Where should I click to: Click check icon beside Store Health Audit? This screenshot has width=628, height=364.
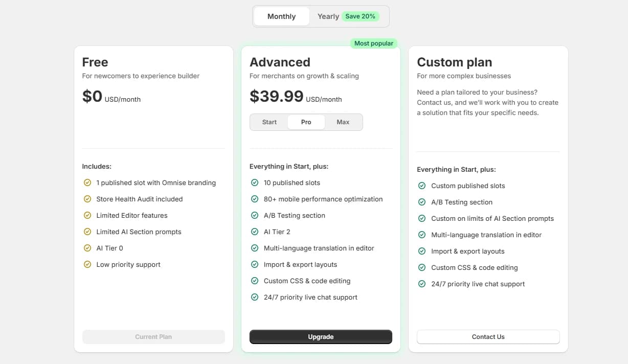tap(87, 199)
